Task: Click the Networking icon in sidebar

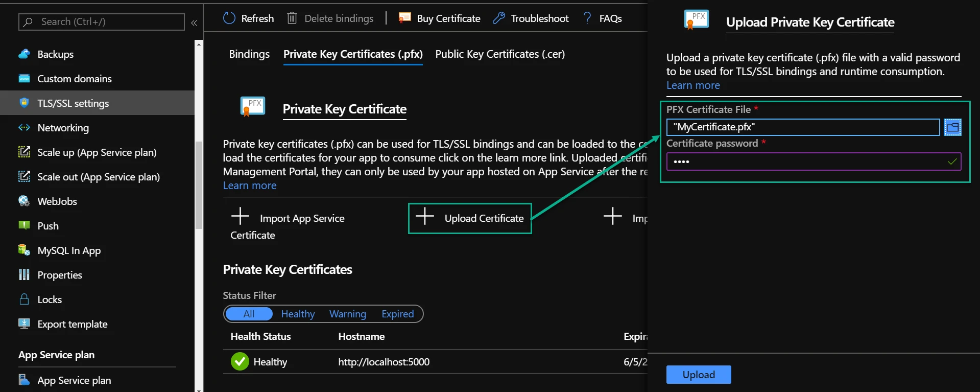Action: (x=24, y=127)
